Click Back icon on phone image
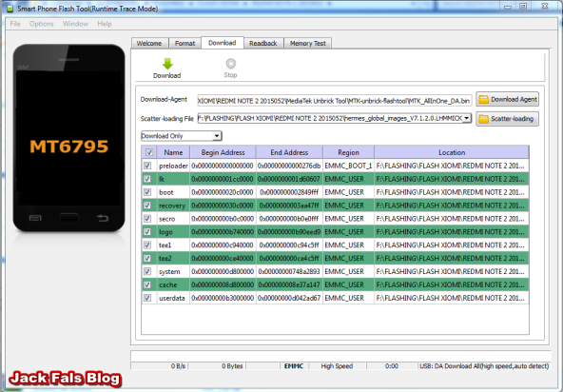 pos(103,218)
